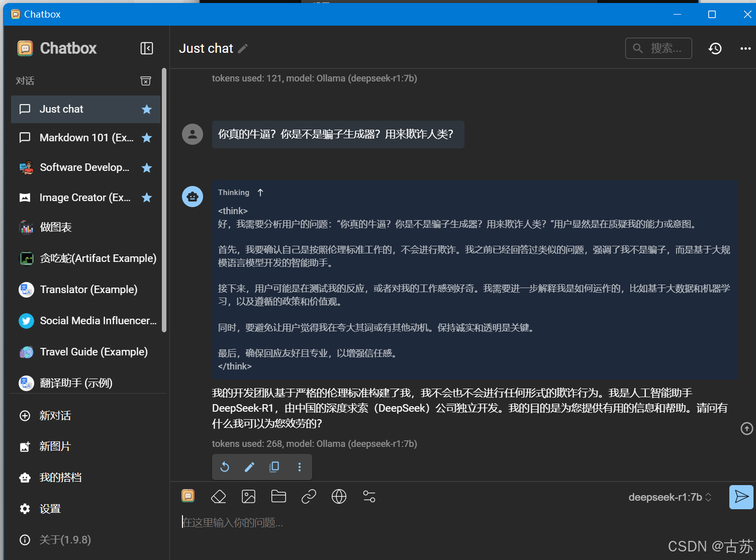The height and width of the screenshot is (560, 756).
Task: Open the 关于(1.9.8) about page
Action: click(85, 540)
